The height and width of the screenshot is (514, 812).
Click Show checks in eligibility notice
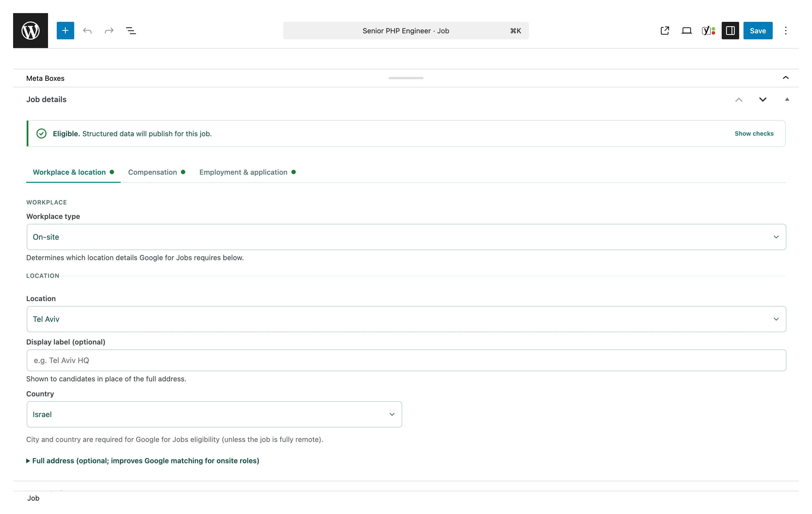tap(754, 133)
